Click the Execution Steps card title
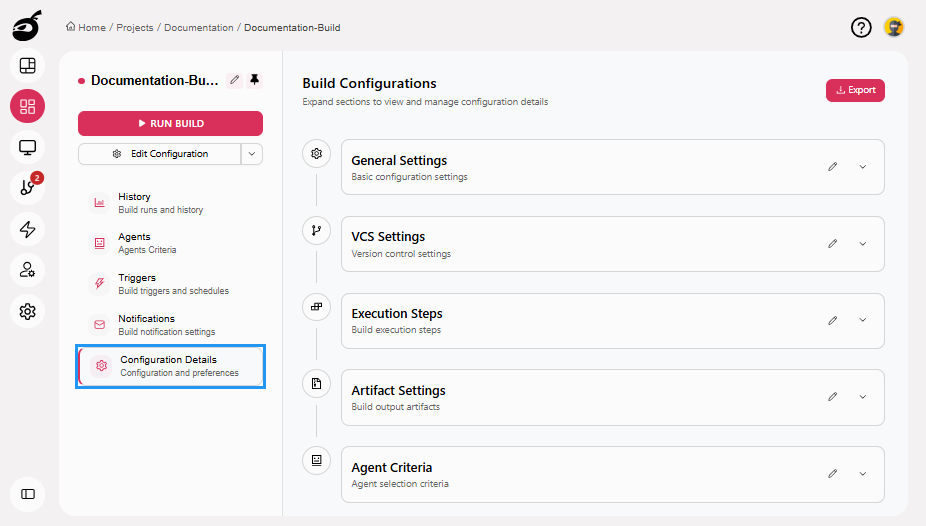Screen dimensions: 926x526 (x=397, y=313)
